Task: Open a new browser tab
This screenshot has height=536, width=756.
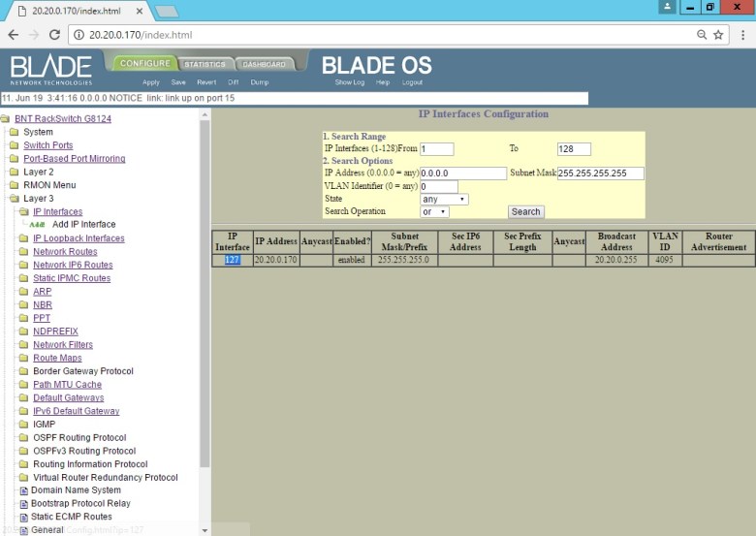Action: tap(168, 12)
